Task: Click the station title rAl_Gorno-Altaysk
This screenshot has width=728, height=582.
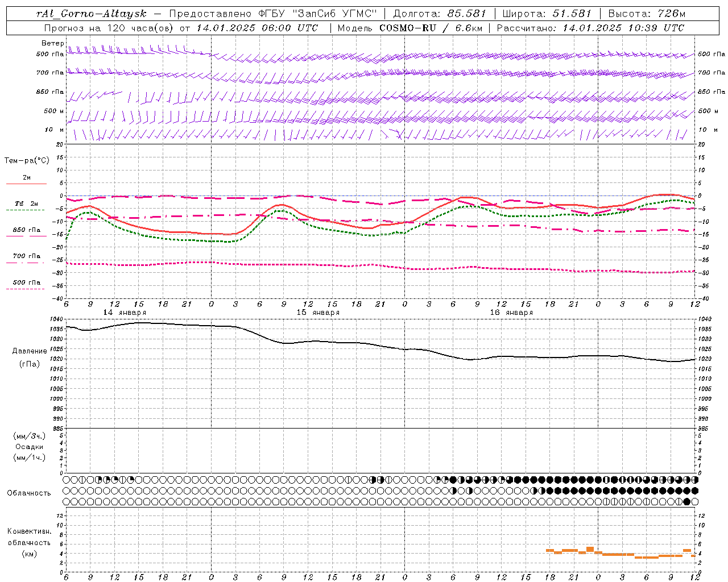Action: point(90,14)
